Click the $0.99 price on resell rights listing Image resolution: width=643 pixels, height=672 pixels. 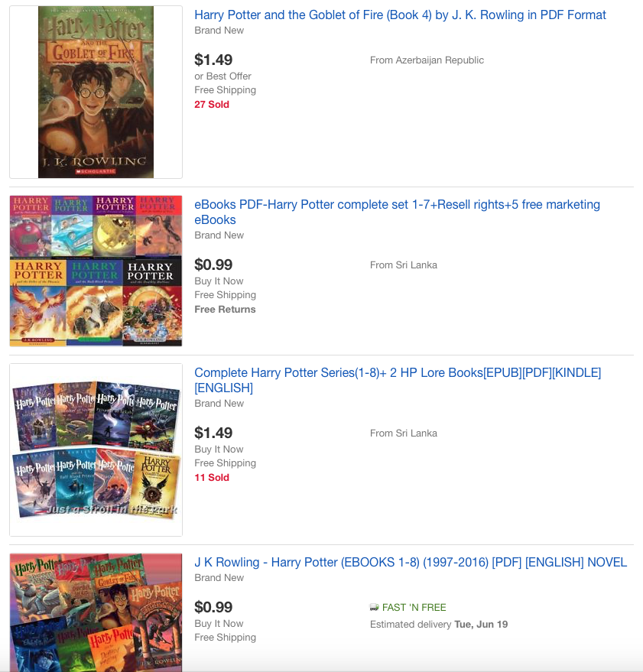[x=213, y=265]
